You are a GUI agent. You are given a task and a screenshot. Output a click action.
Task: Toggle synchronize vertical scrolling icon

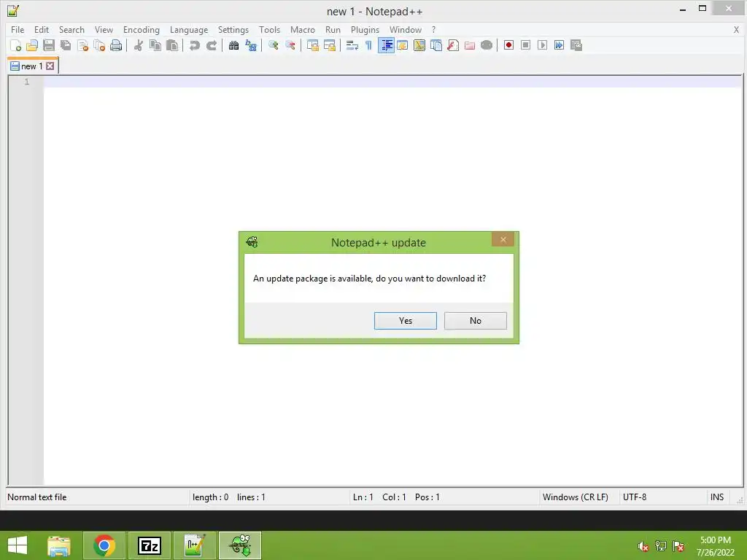point(312,45)
